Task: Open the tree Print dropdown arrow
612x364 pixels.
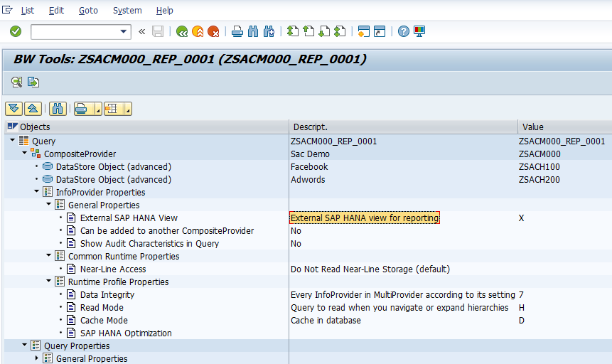Action: pos(98,109)
